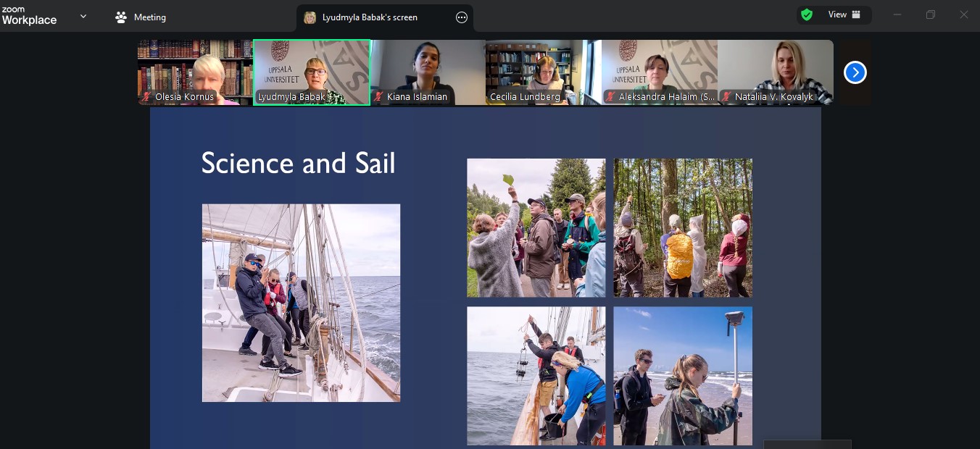This screenshot has width=980, height=449.
Task: Click the Meeting paw icon
Action: pyautogui.click(x=121, y=17)
